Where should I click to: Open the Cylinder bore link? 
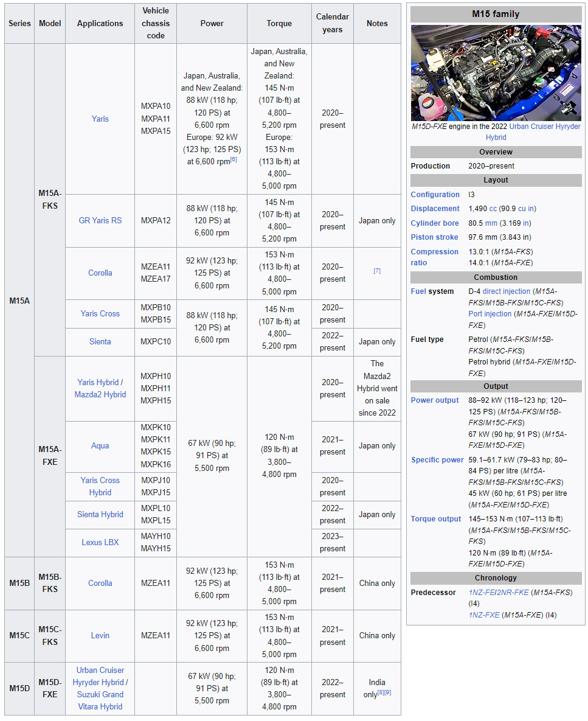pos(435,223)
